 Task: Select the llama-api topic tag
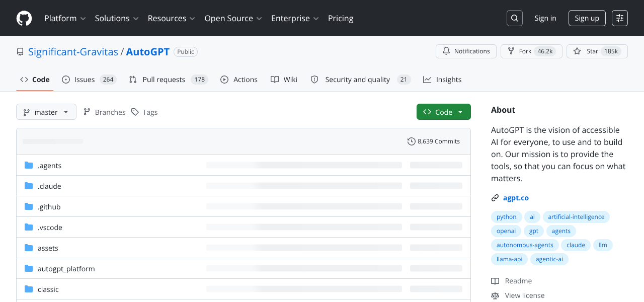pos(509,259)
